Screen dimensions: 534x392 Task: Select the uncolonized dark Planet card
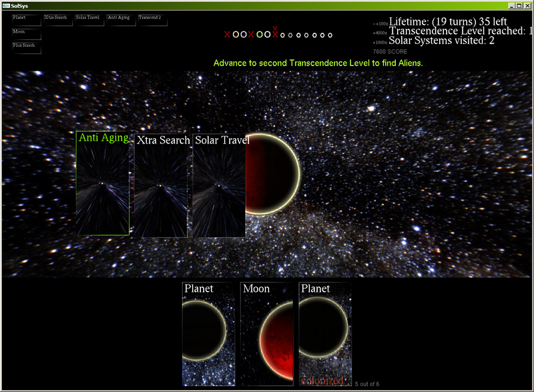pos(208,334)
